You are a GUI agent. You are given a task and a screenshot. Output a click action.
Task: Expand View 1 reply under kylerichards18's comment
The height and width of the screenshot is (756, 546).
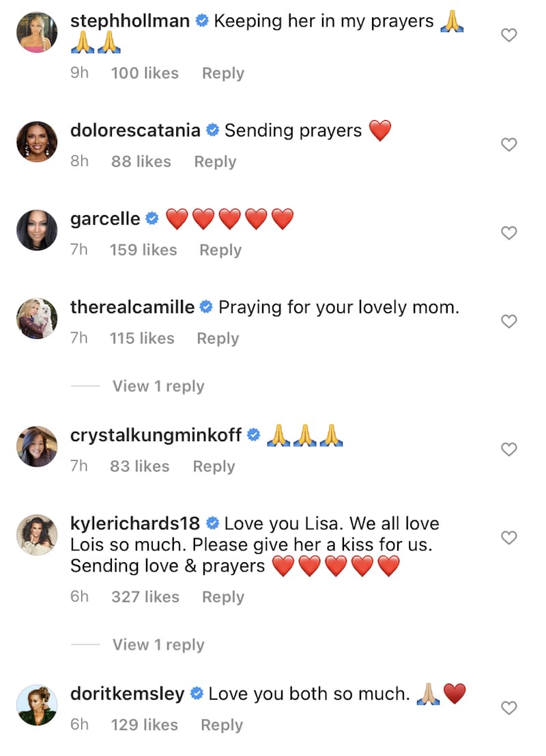point(158,644)
